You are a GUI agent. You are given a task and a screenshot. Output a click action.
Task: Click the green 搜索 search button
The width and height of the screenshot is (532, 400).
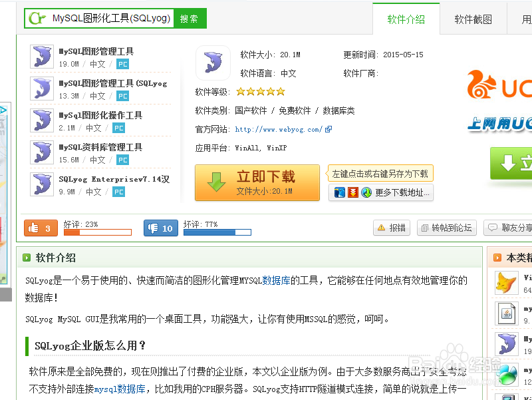(x=190, y=19)
